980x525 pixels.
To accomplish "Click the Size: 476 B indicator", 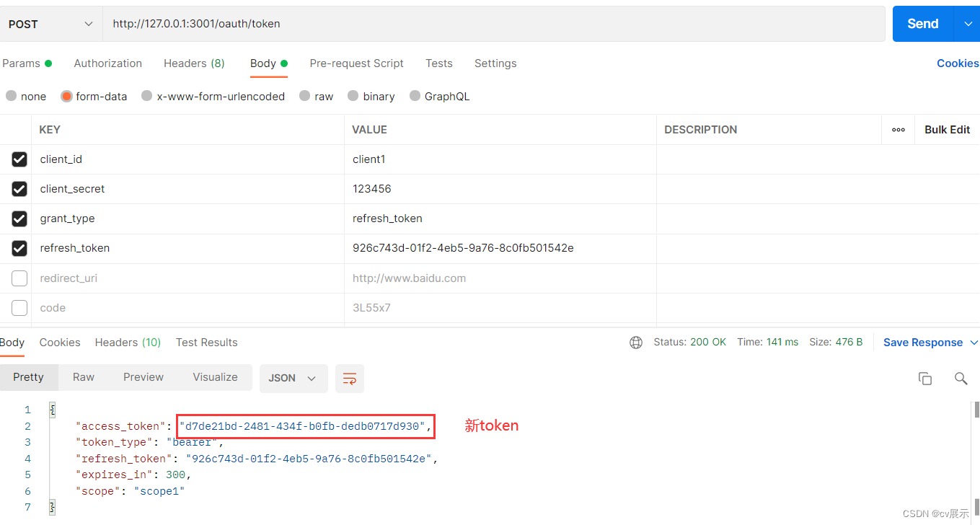I will click(x=836, y=343).
